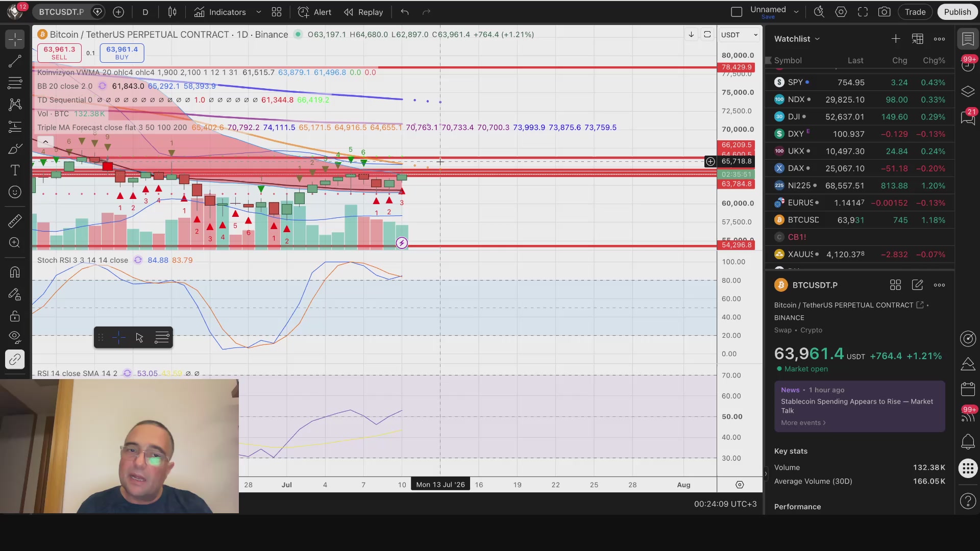The height and width of the screenshot is (551, 980).
Task: Enter fullscreen chart mode
Action: [863, 12]
